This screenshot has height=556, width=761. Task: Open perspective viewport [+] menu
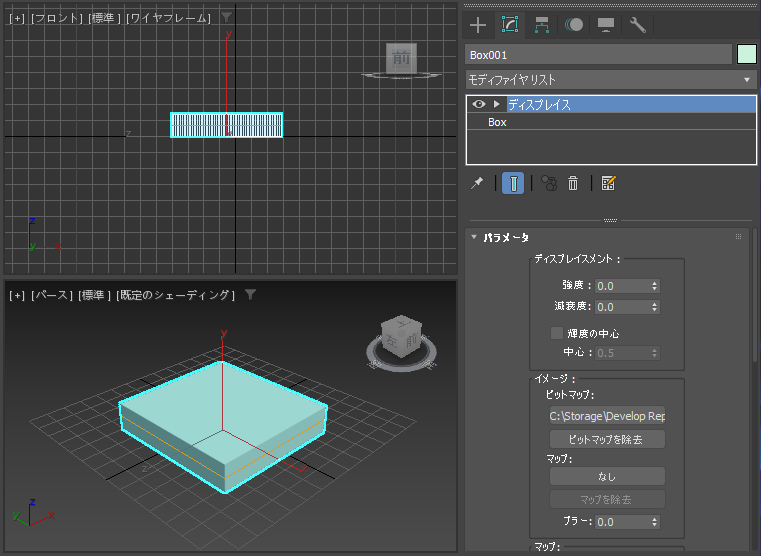coord(17,295)
